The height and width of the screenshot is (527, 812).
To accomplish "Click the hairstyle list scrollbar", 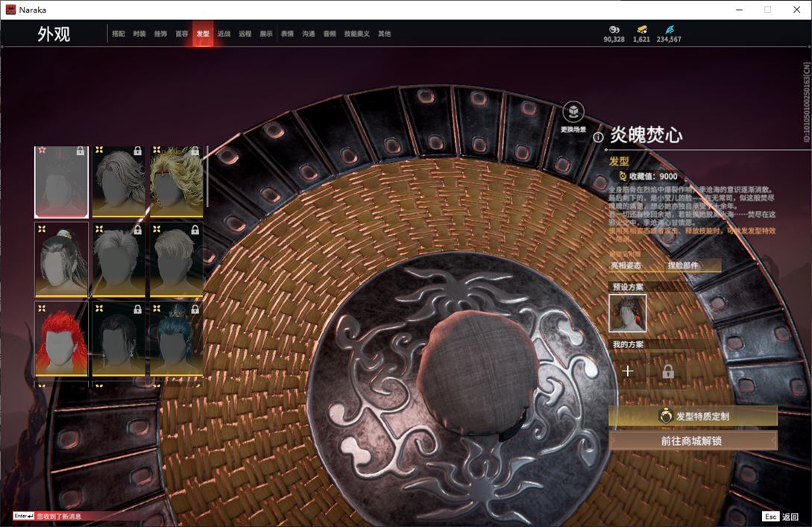I will pos(207,177).
